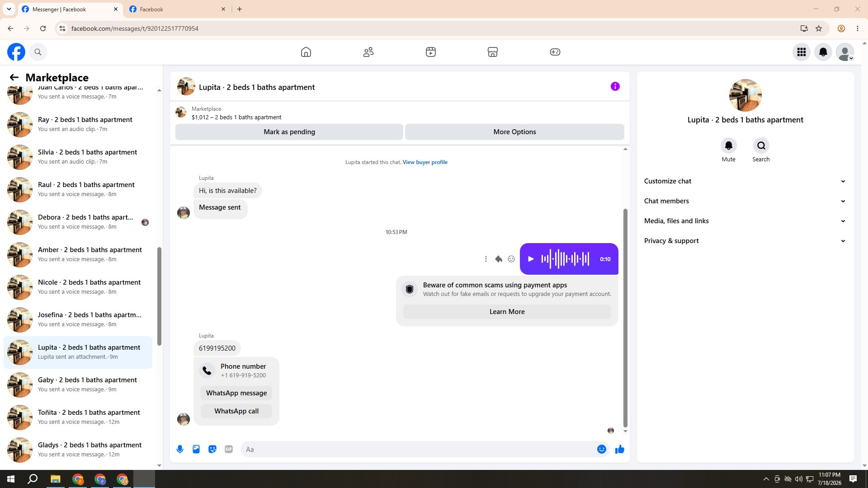The image size is (868, 488).
Task: Open Josefina conversation in list
Action: pyautogui.click(x=78, y=319)
